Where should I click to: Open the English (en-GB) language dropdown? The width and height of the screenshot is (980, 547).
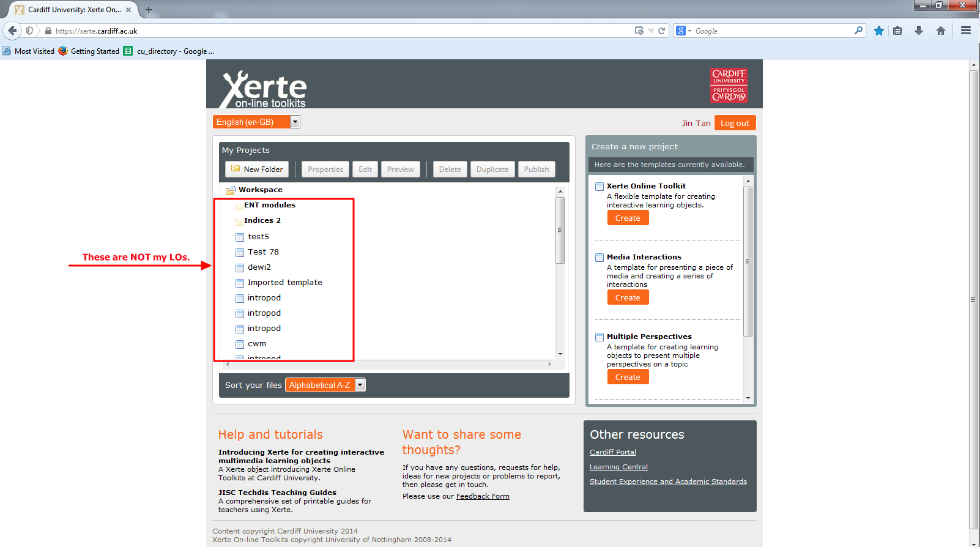click(256, 122)
